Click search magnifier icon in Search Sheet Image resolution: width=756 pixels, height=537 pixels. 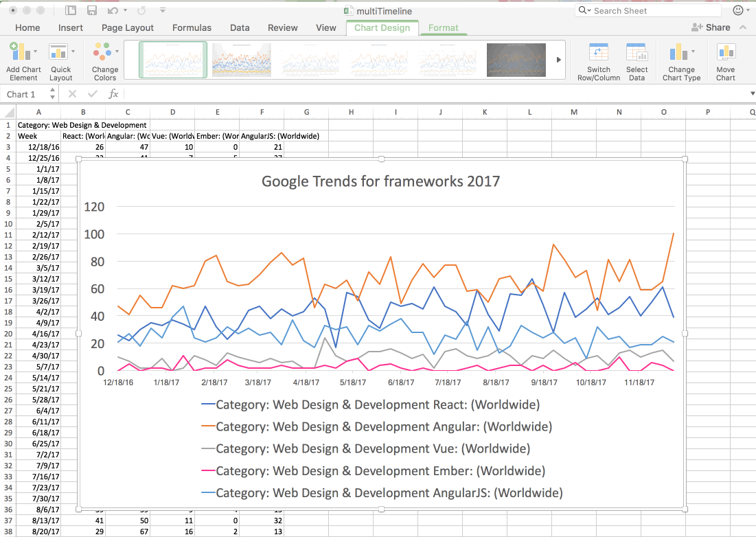[583, 10]
